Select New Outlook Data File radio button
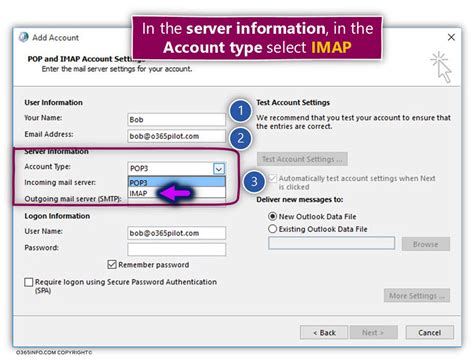474x360 pixels. point(272,216)
